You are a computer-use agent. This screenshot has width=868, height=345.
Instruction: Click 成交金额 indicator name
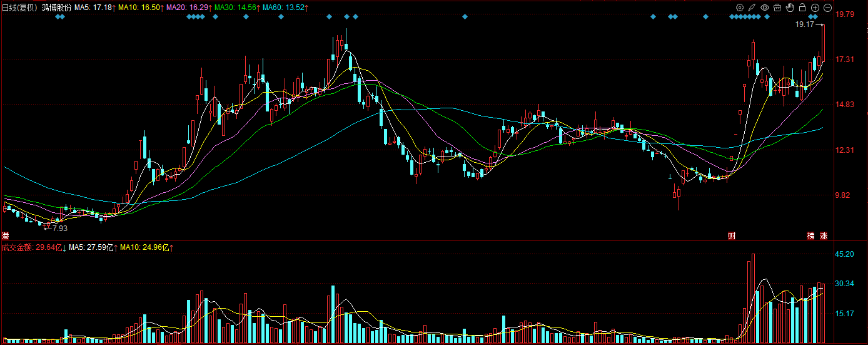point(18,247)
